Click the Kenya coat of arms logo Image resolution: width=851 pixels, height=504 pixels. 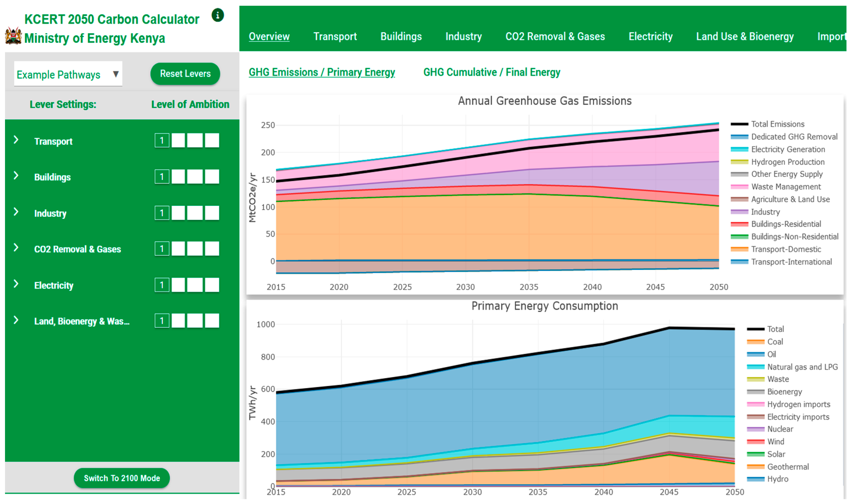(13, 36)
